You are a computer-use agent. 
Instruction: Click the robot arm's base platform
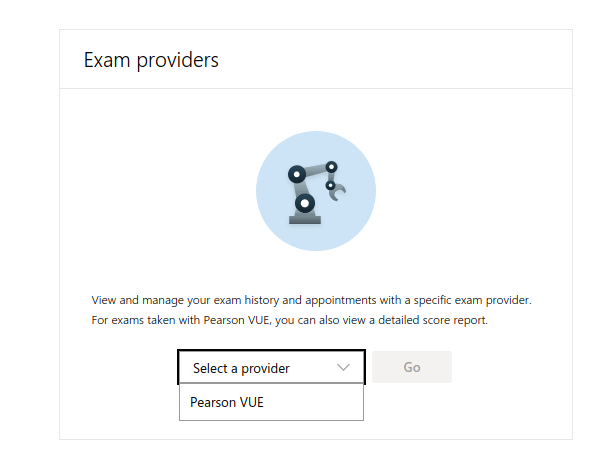[305, 220]
